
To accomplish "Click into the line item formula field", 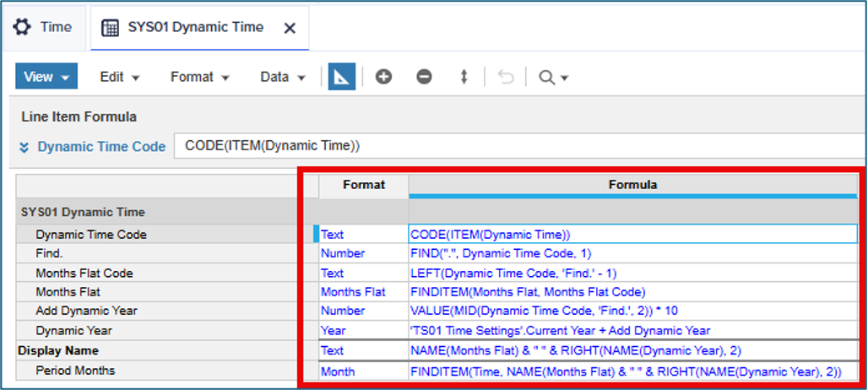I will coord(520,146).
